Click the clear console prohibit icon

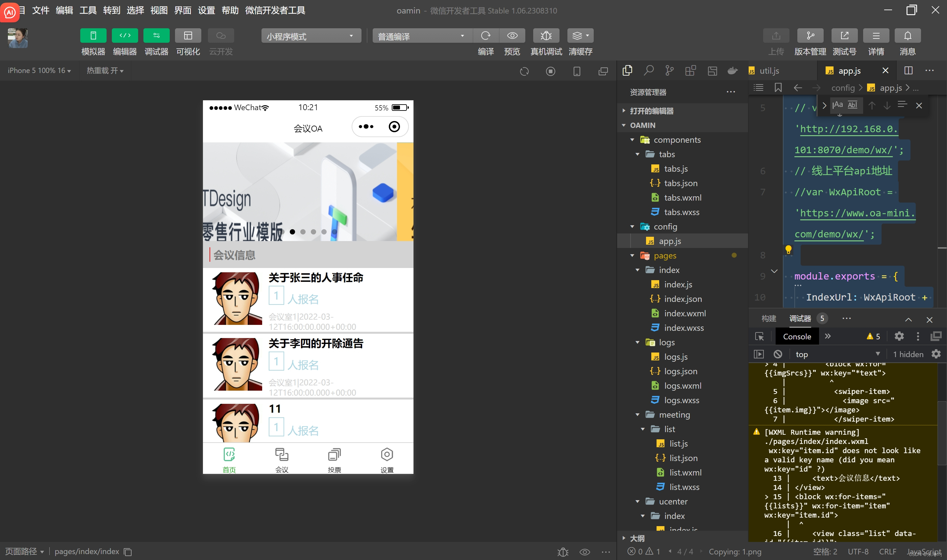778,354
